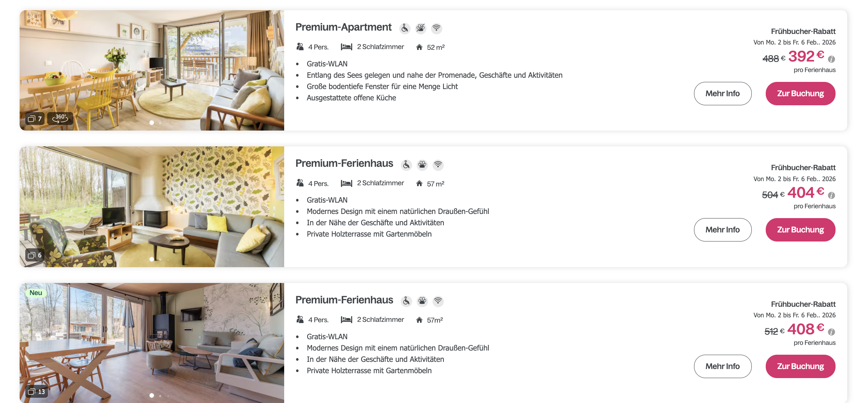Click the wheelchair icon on the 408 € Ferienhaus

point(406,301)
